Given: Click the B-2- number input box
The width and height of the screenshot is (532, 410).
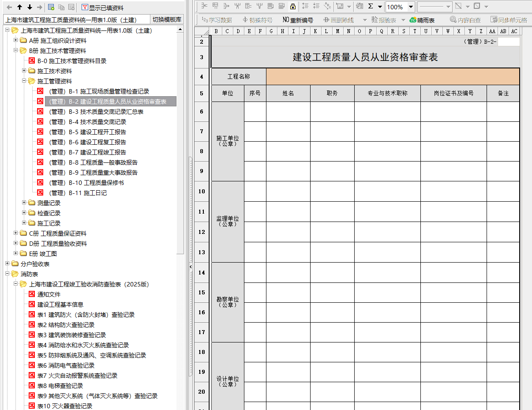Looking at the screenshot, I should pyautogui.click(x=509, y=42).
